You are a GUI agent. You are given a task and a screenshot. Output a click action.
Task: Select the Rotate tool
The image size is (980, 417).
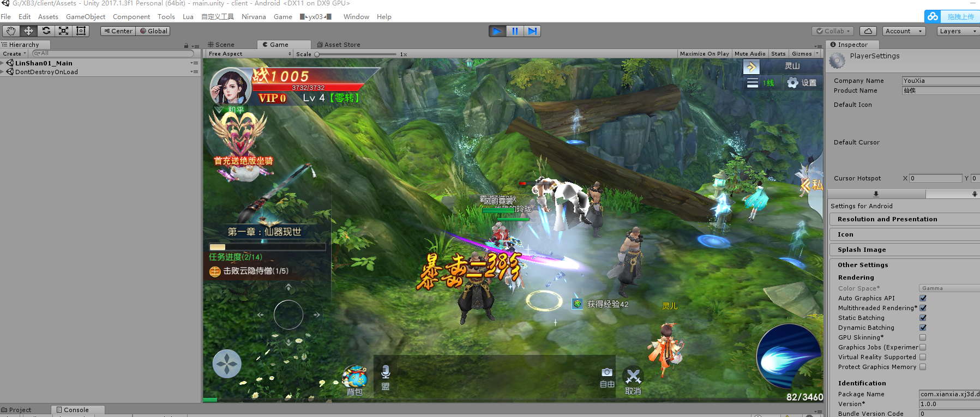pyautogui.click(x=46, y=31)
